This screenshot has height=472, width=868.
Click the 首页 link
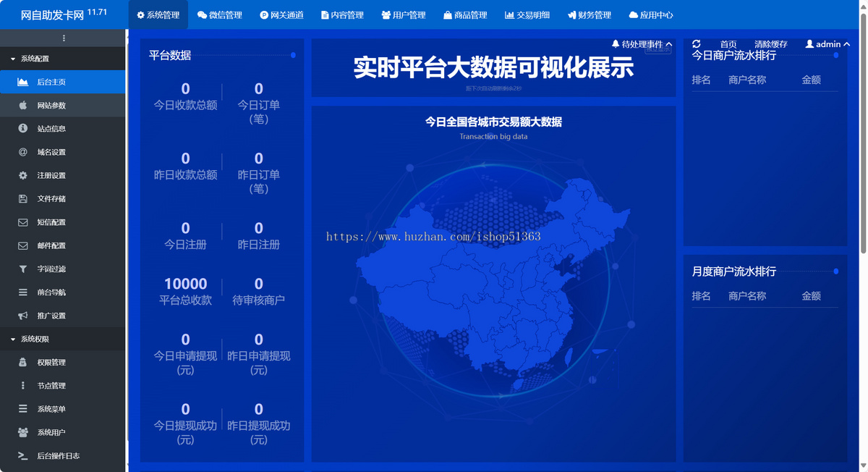(x=728, y=44)
